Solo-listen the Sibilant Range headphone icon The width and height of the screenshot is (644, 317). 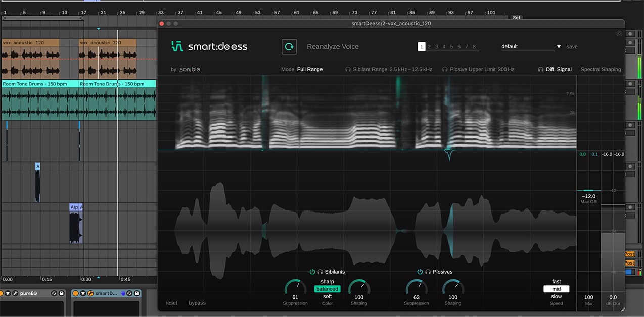click(348, 69)
